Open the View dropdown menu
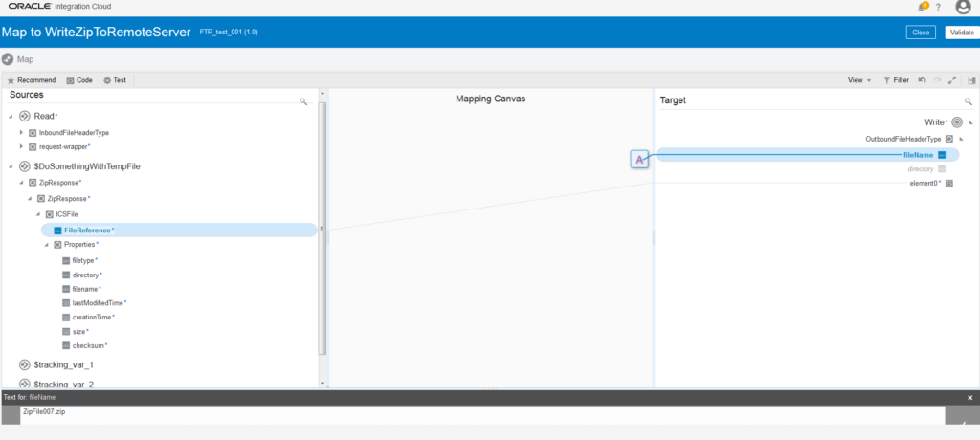Viewport: 980px width, 440px height. click(859, 80)
